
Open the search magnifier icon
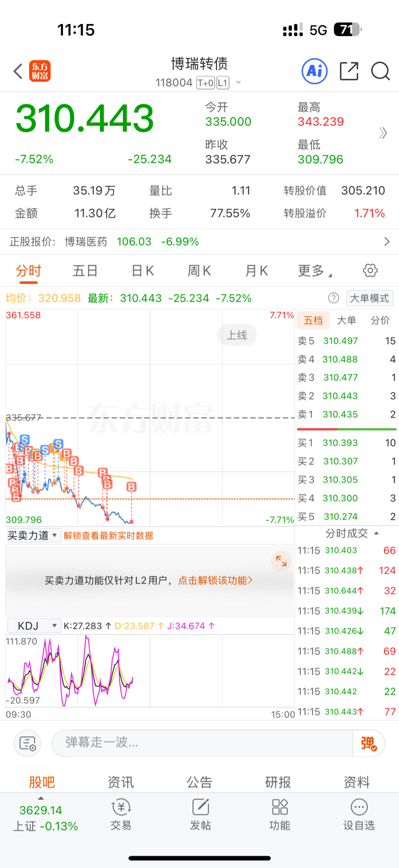coord(381,71)
